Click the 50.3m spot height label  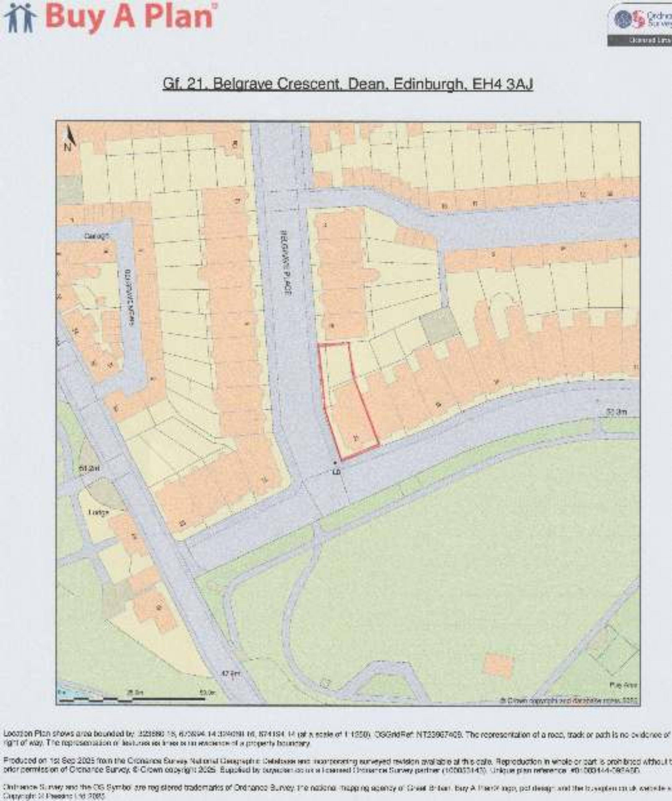pyautogui.click(x=616, y=412)
